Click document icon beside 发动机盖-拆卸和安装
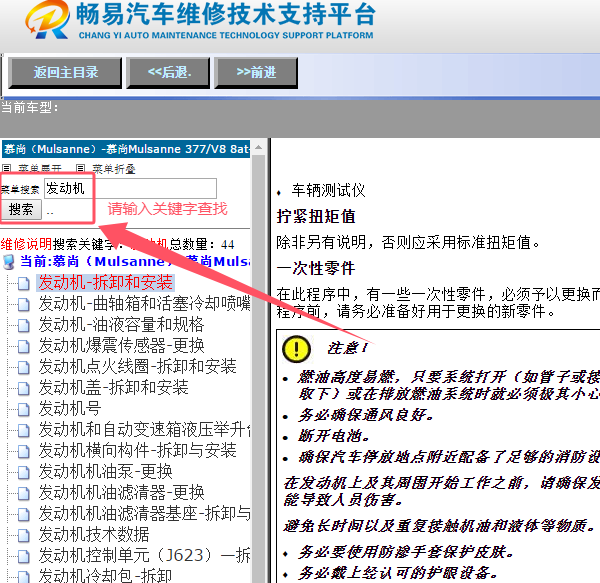The image size is (600, 583). pos(24,388)
